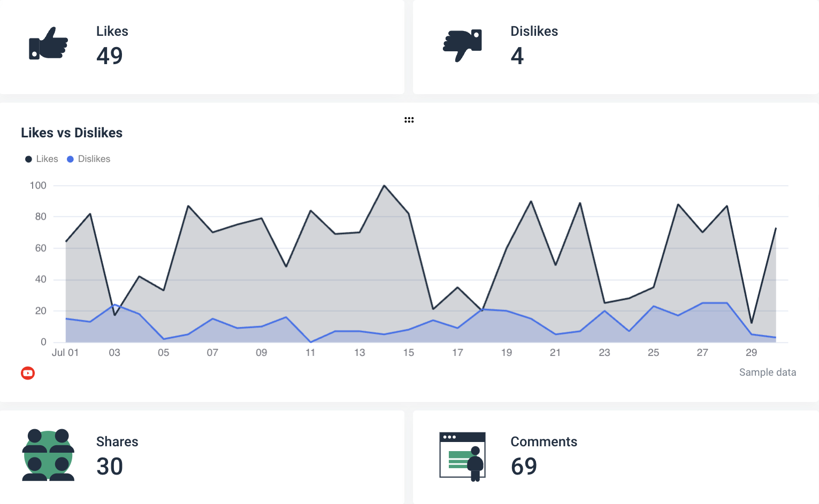819x504 pixels.
Task: Toggle the Likes series in the legend
Action: point(41,159)
